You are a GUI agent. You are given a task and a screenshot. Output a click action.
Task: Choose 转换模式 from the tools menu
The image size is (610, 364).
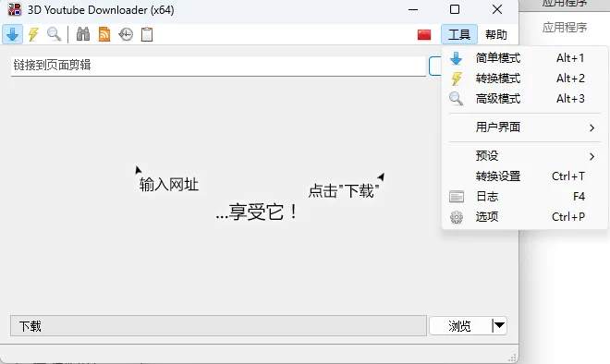tap(525, 79)
